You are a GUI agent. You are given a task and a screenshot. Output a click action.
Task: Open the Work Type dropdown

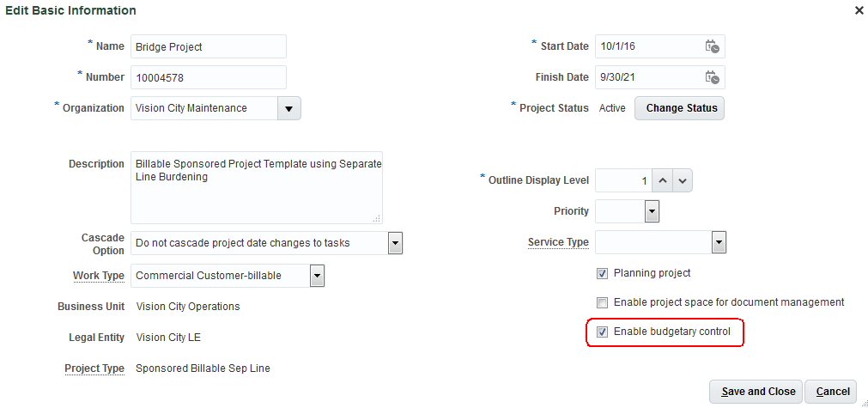tap(317, 276)
